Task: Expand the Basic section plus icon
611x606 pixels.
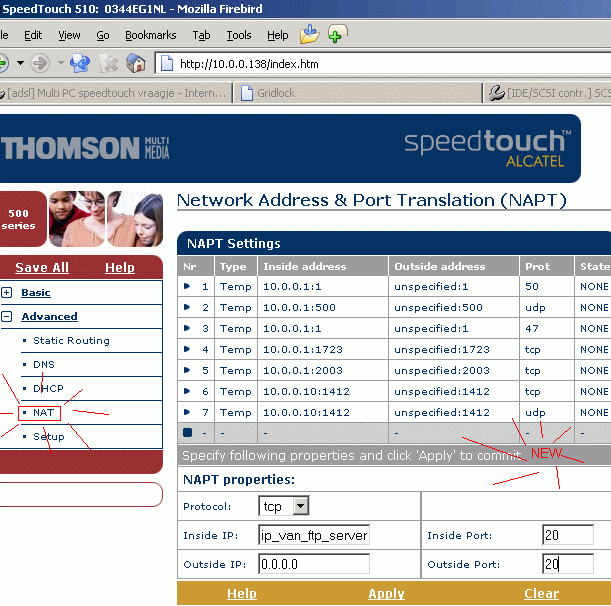Action: (x=7, y=292)
